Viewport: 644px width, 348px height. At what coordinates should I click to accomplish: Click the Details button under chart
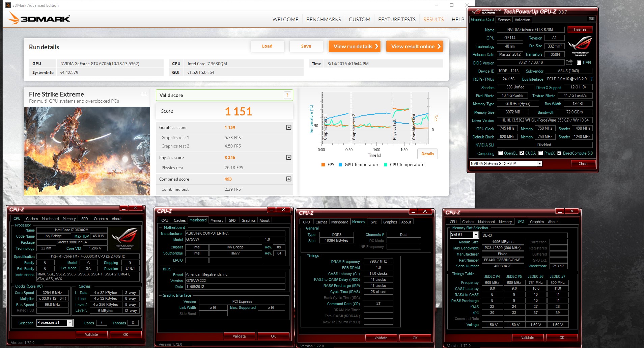point(427,154)
